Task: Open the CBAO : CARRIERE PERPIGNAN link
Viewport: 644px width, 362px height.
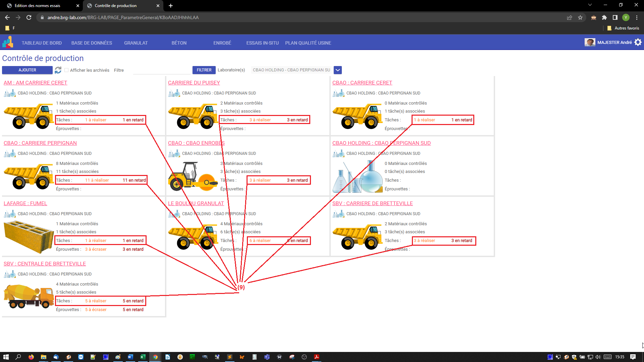Action: (40, 143)
